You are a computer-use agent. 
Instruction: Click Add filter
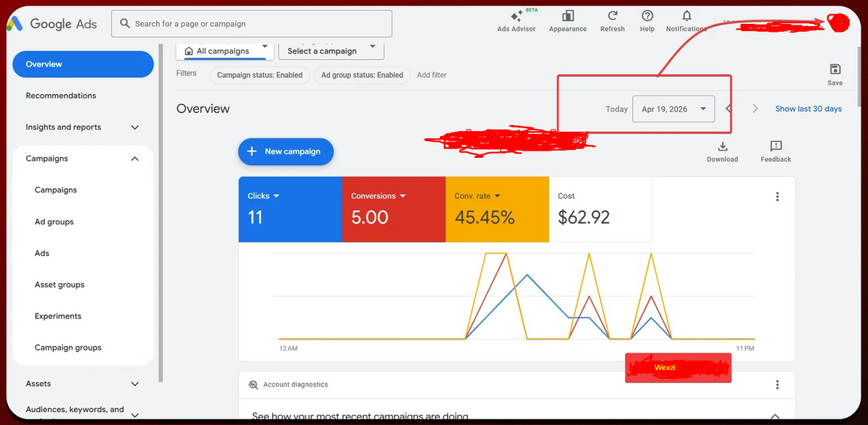432,75
